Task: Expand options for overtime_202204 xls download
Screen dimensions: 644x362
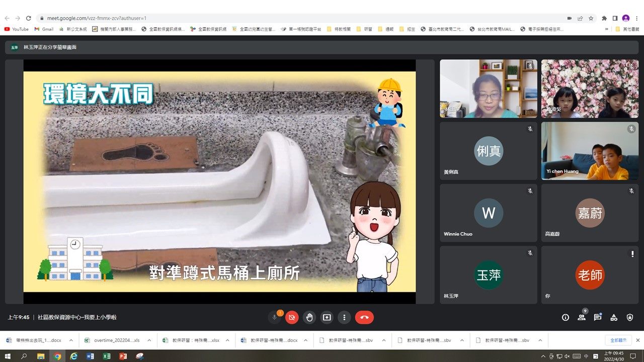Action: [x=149, y=340]
